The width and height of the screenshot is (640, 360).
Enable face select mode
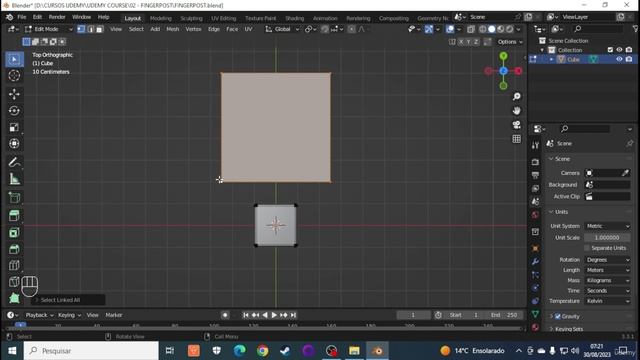99,29
